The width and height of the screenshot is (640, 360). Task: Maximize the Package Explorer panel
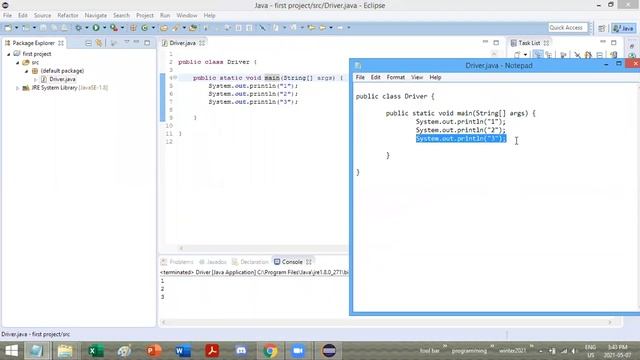pos(147,42)
